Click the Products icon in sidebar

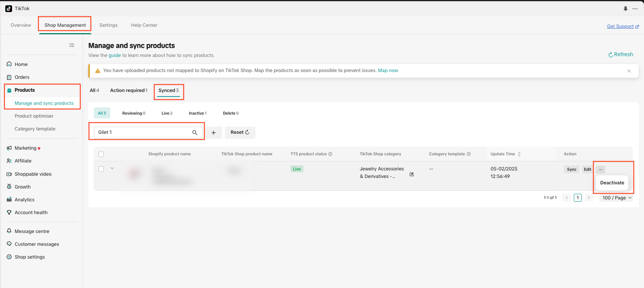coord(9,90)
